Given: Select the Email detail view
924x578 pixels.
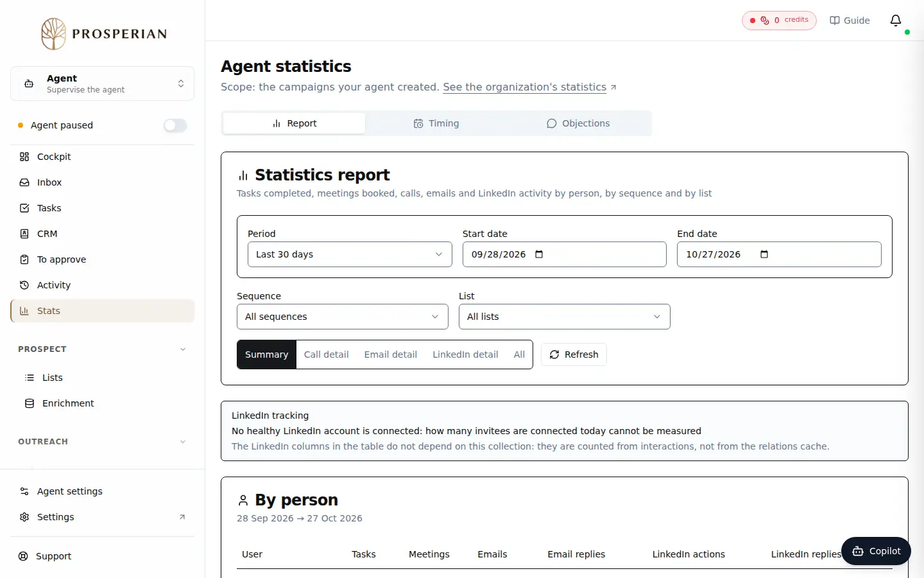Looking at the screenshot, I should coord(391,355).
